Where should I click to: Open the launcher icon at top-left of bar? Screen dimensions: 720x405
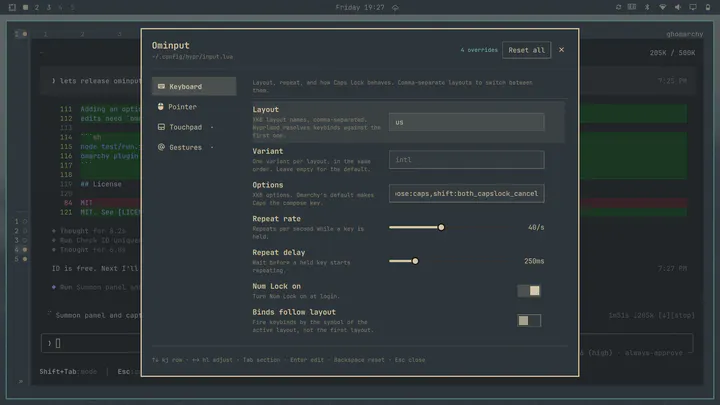(12, 7)
